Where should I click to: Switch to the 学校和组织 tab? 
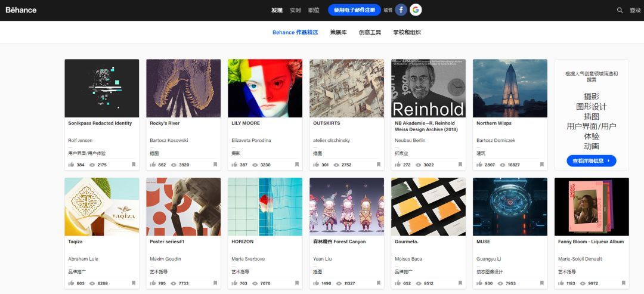[x=407, y=32]
